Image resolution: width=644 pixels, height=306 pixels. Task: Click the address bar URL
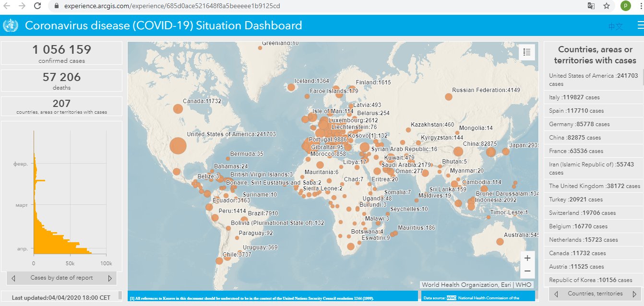(172, 6)
